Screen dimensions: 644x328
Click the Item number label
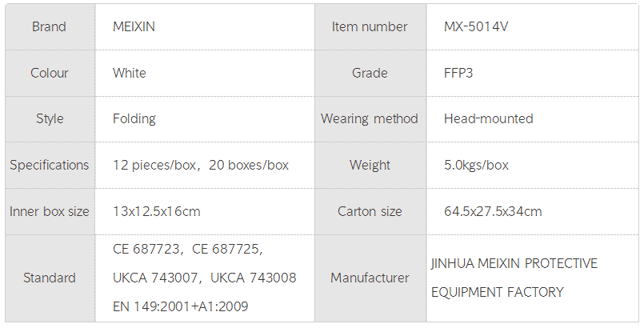coord(370,26)
